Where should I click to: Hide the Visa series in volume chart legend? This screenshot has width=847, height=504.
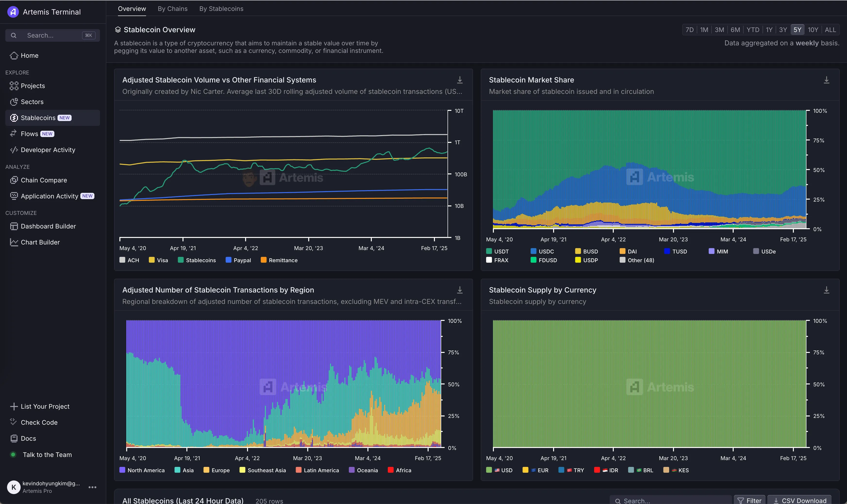click(158, 260)
